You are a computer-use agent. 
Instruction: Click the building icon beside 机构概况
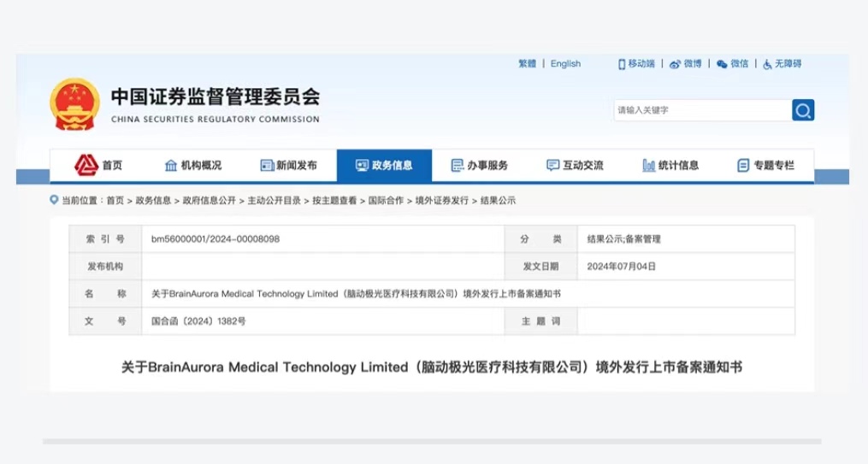[171, 166]
